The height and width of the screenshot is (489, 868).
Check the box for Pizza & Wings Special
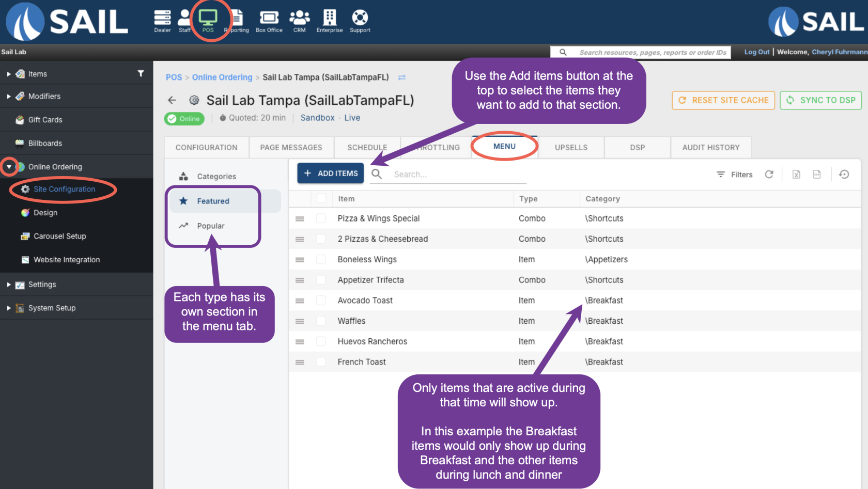pyautogui.click(x=321, y=218)
